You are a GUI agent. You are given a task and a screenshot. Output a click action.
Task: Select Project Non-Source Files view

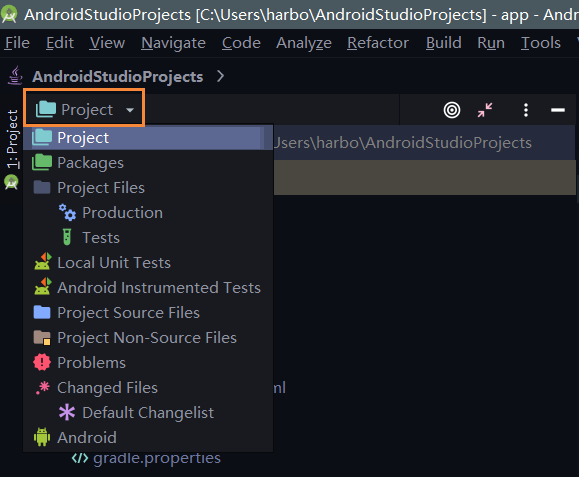[148, 338]
